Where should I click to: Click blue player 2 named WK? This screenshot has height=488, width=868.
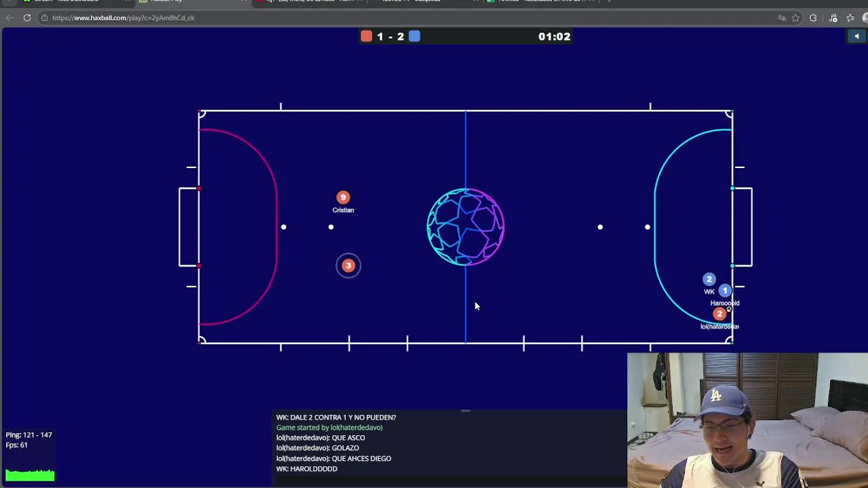click(709, 279)
